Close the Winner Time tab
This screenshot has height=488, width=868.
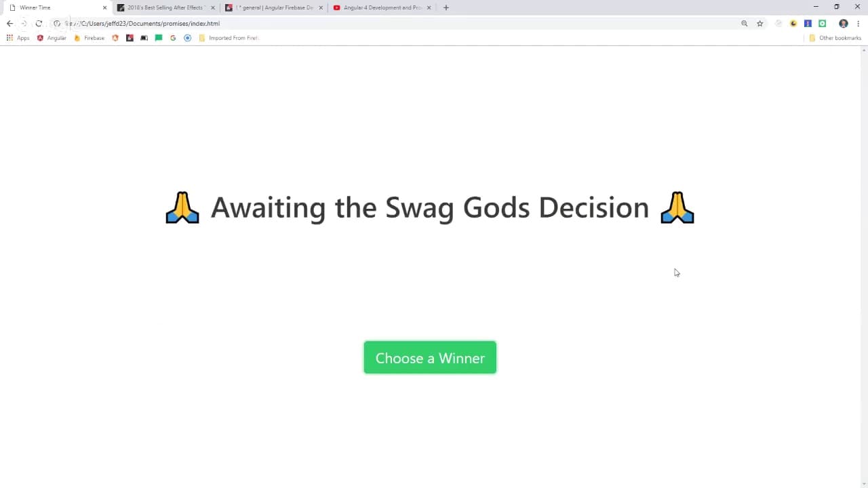coord(104,7)
